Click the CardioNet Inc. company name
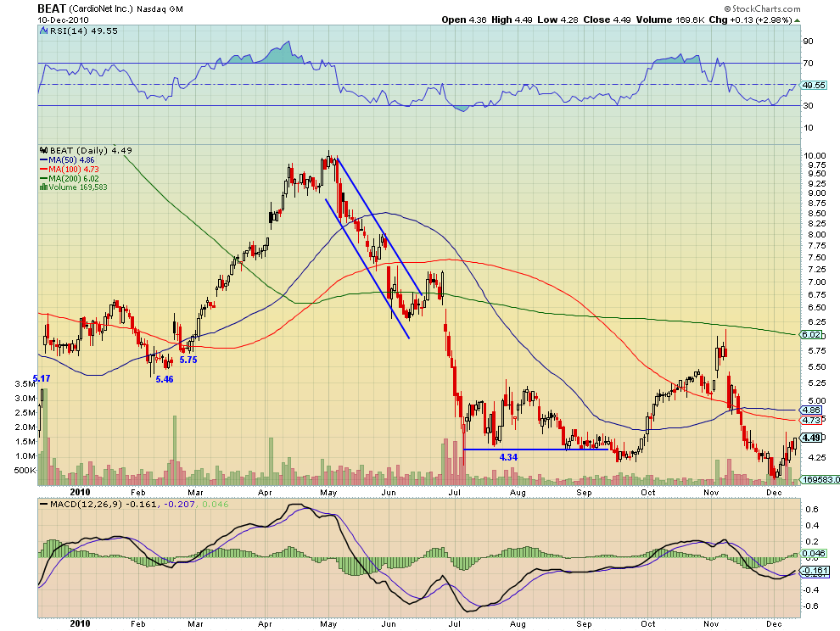This screenshot has height=631, width=840. click(101, 9)
